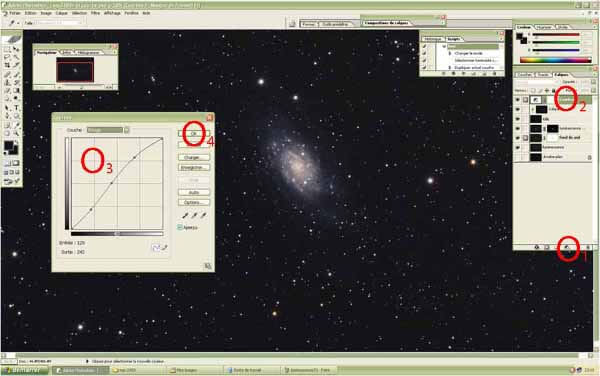Switch to the Historique tab
Image resolution: width=600 pixels, height=376 pixels.
[x=433, y=39]
